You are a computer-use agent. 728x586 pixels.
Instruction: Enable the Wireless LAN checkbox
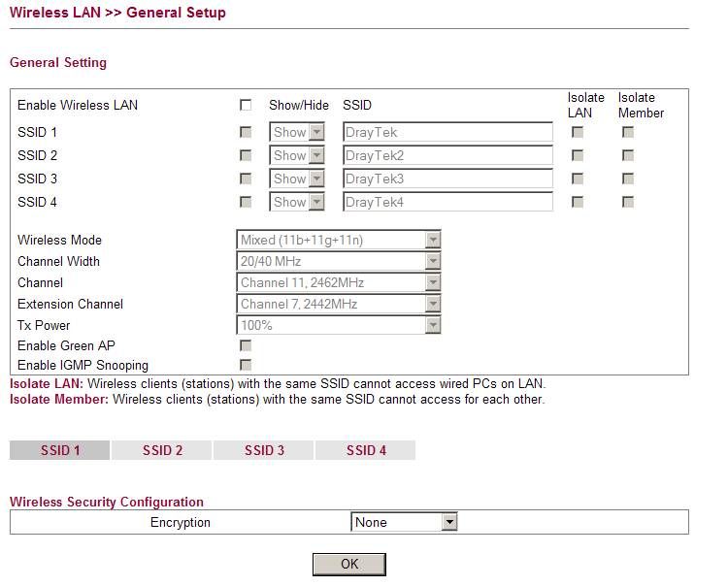246,105
